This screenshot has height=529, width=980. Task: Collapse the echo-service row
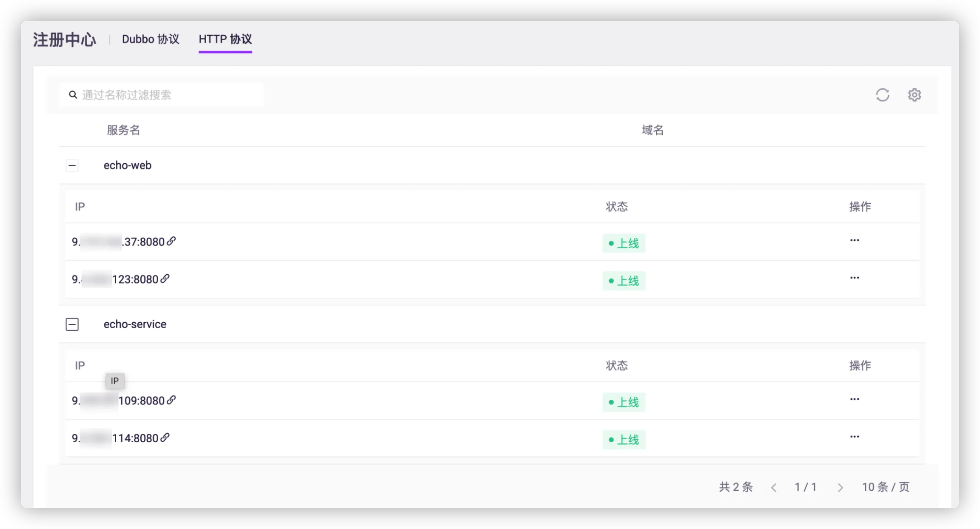pyautogui.click(x=72, y=324)
